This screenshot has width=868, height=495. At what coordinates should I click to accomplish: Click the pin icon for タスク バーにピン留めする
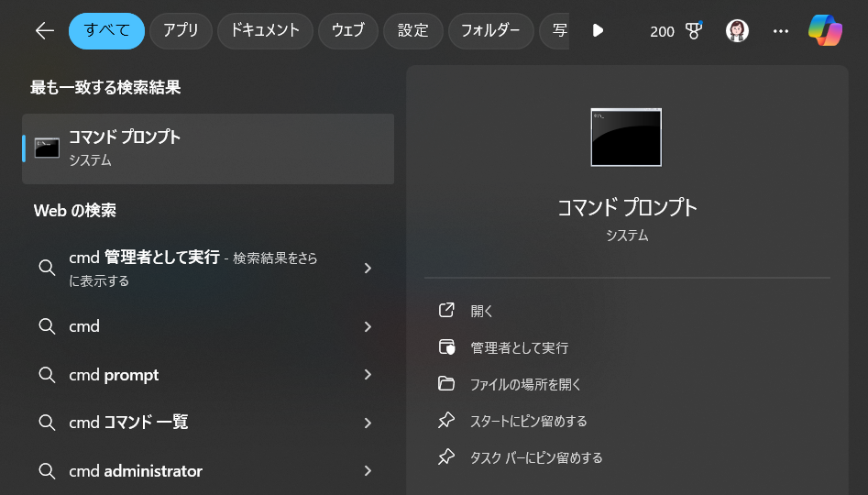[x=446, y=457]
